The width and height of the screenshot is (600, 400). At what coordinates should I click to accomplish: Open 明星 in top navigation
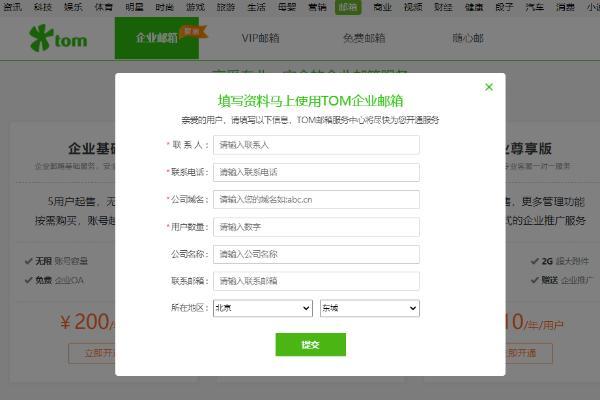click(x=134, y=7)
